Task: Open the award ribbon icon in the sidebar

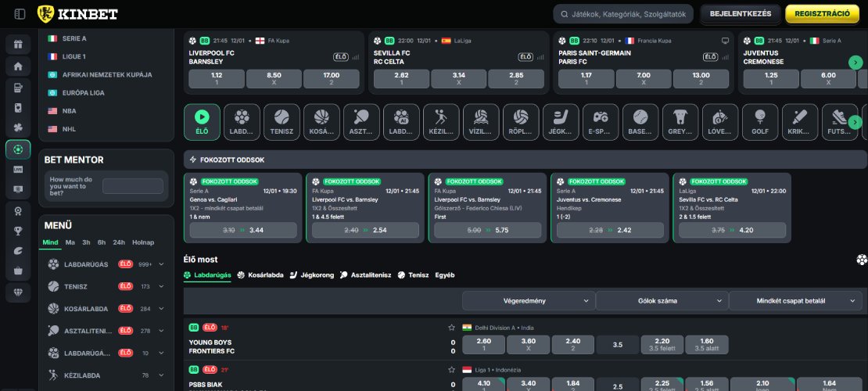Action: point(18,211)
